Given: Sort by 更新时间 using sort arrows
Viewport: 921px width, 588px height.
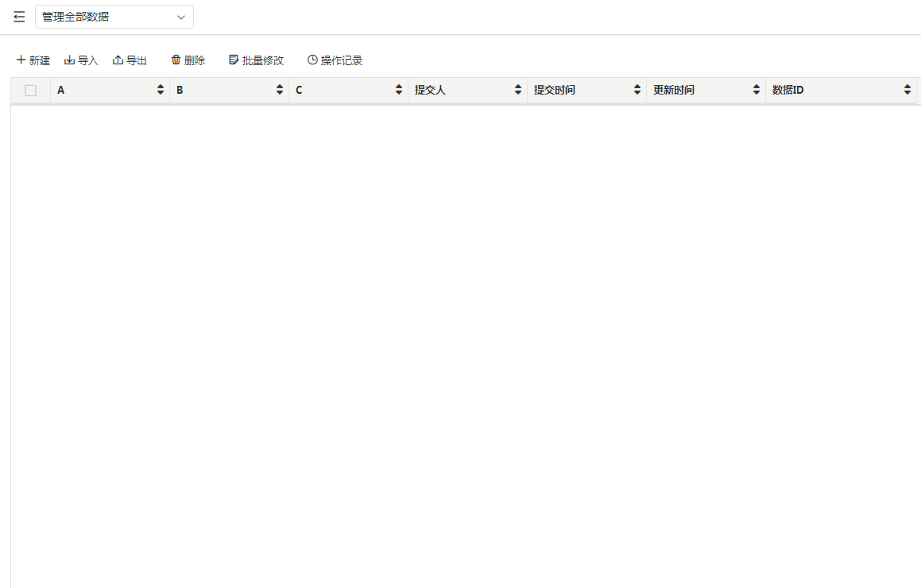Looking at the screenshot, I should click(757, 91).
